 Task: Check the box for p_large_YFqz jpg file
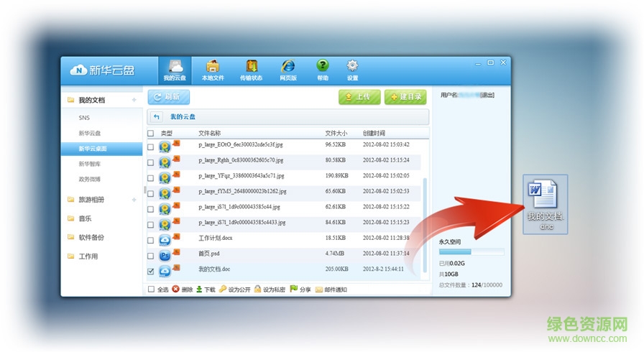click(151, 178)
